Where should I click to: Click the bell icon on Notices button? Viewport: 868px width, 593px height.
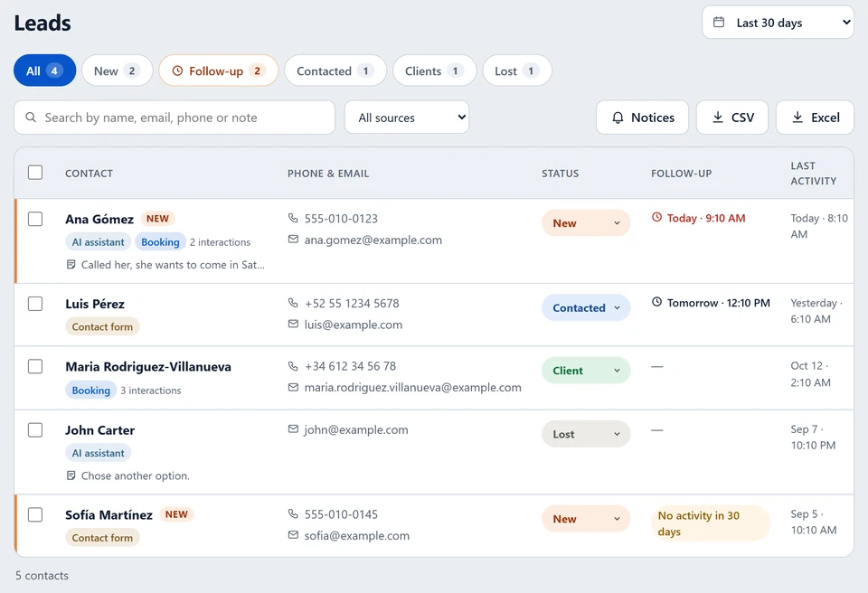tap(618, 118)
